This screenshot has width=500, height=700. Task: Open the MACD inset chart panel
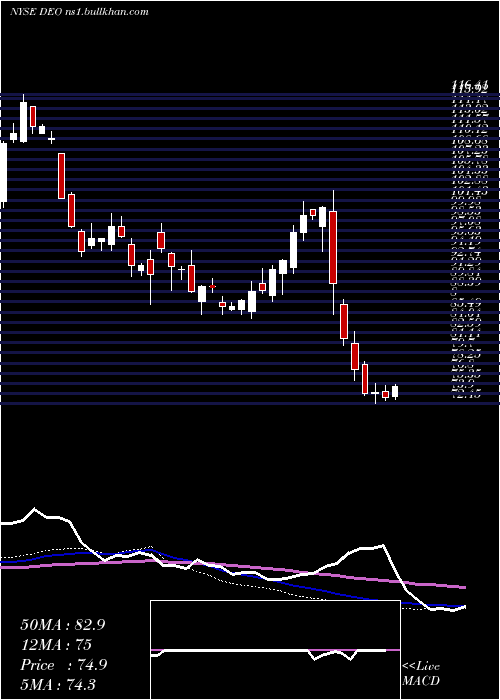[x=275, y=650]
